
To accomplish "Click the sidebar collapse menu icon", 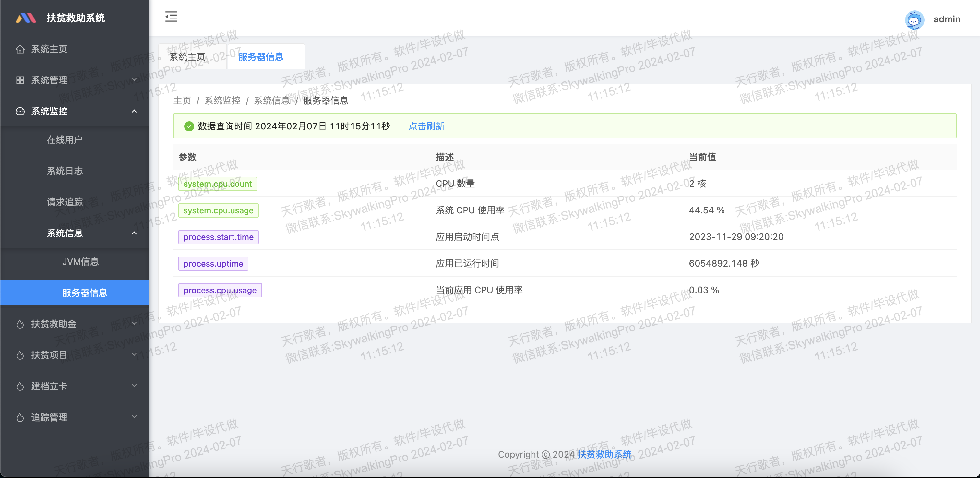I will pyautogui.click(x=171, y=17).
